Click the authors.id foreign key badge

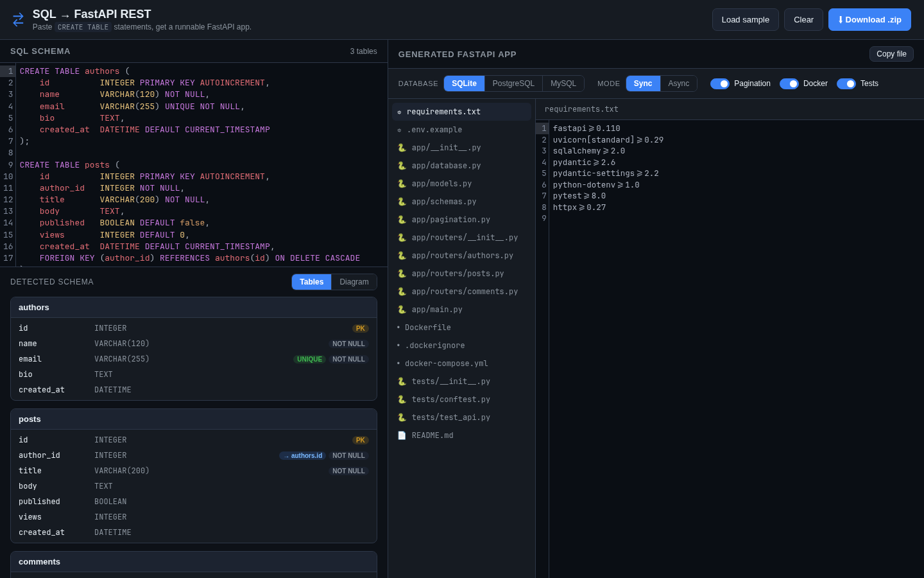[303, 455]
